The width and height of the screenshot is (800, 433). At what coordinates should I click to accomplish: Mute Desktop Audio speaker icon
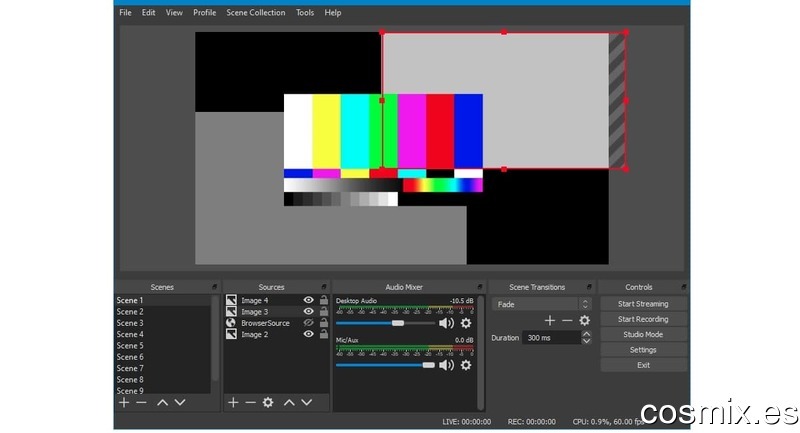tap(446, 323)
